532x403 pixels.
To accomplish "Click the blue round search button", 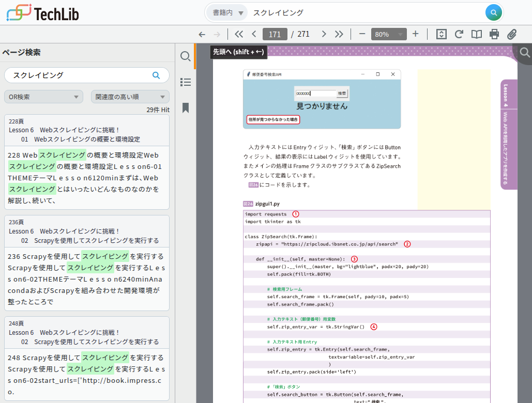I will click(494, 13).
